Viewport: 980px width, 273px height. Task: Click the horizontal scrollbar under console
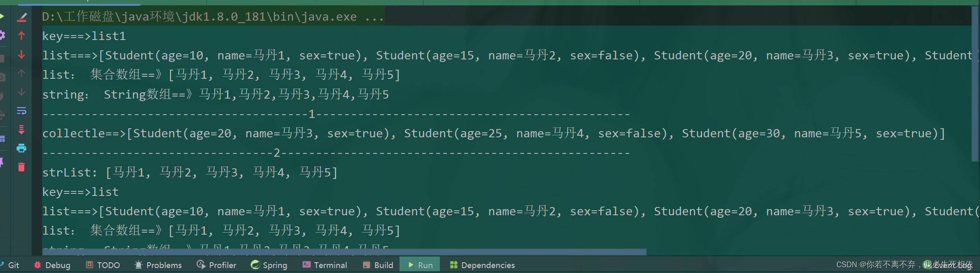tap(344, 252)
